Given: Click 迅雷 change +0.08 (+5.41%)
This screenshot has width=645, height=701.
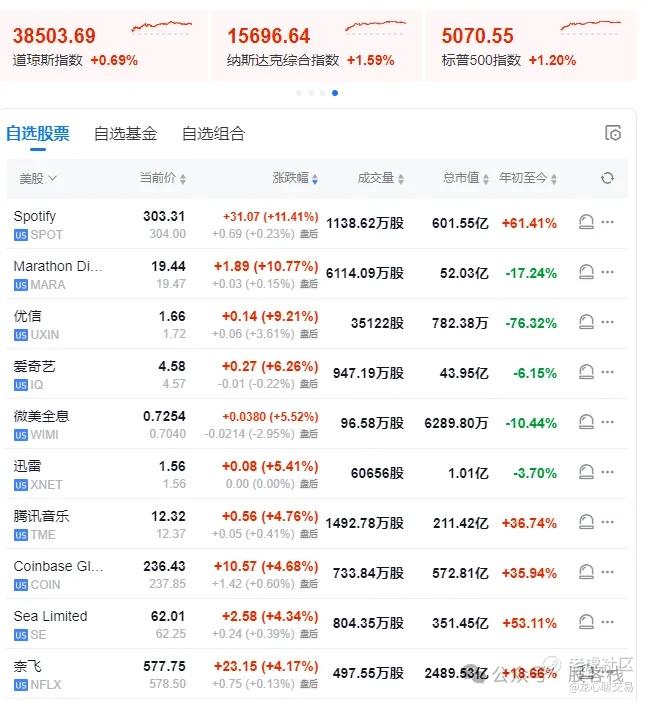Looking at the screenshot, I should pos(270,466).
